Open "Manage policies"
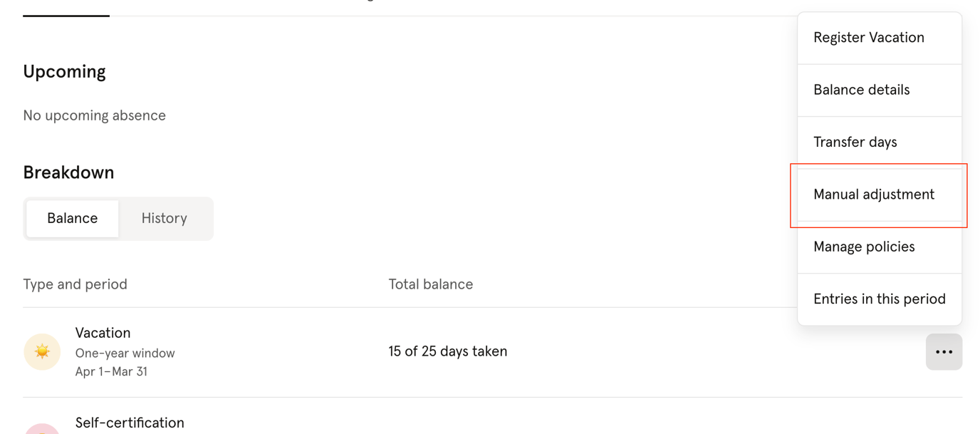Screen dimensions: 980x434 point(864,246)
